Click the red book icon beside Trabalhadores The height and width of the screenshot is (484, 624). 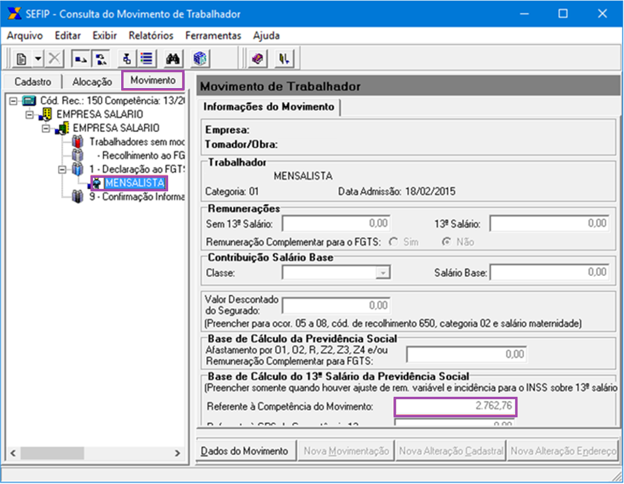[77, 142]
